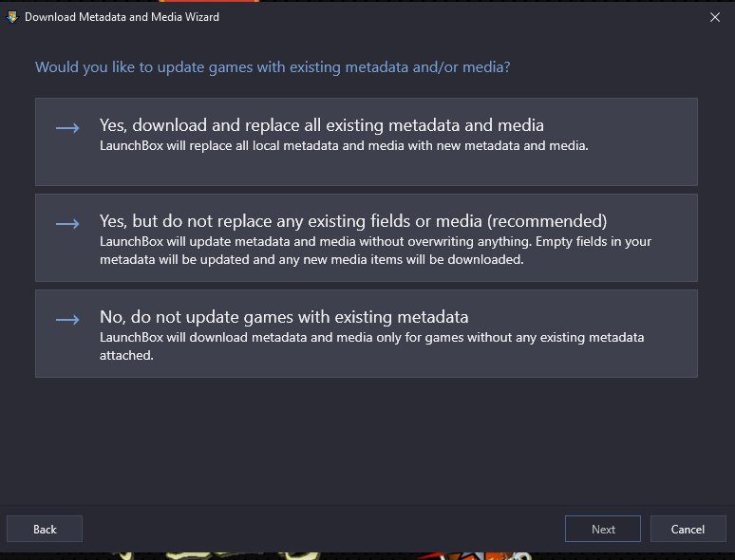
Task: Click the 'Download Metadata and Media Wizard' title text
Action: pyautogui.click(x=122, y=17)
